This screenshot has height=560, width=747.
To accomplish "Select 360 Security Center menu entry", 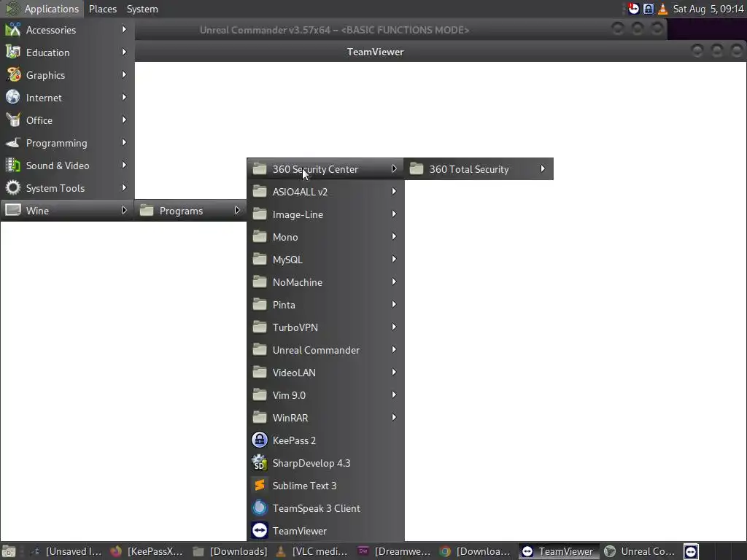I will point(325,168).
